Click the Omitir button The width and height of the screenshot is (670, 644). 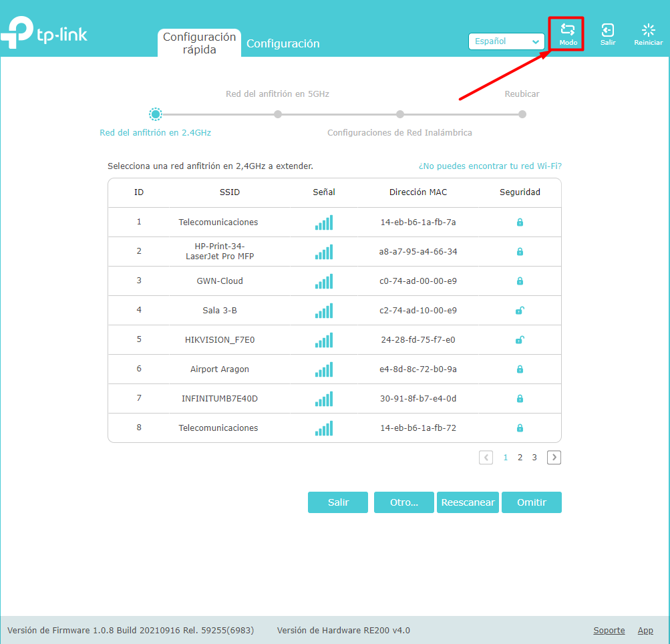tap(532, 502)
